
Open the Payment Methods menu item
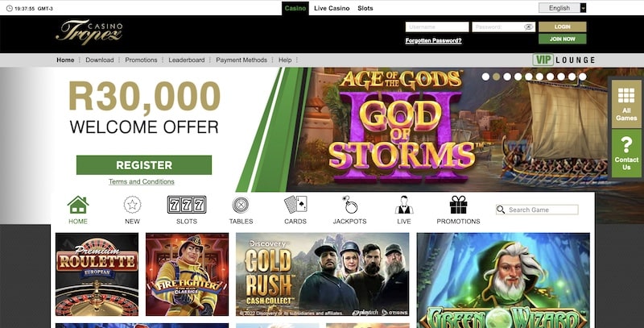pos(242,60)
